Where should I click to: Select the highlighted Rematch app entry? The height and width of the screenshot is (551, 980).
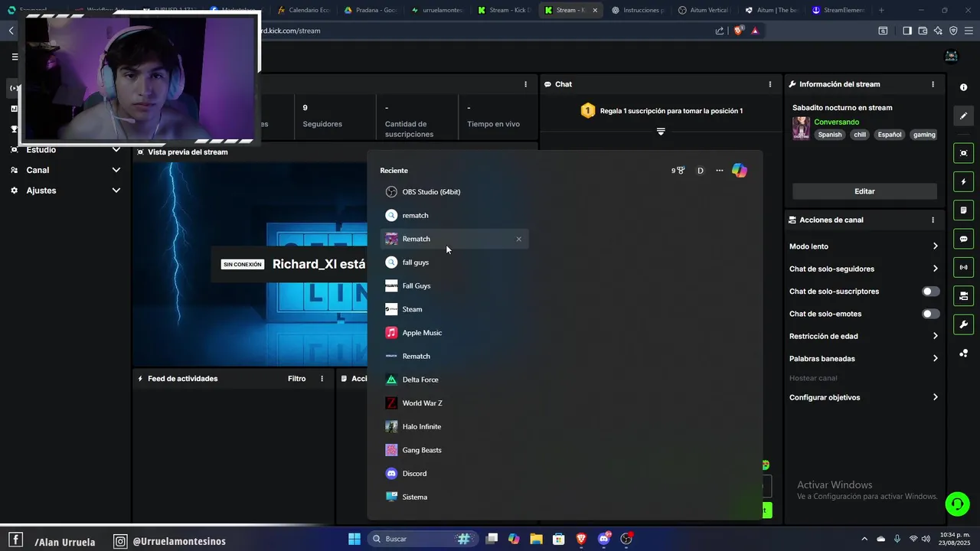(454, 239)
